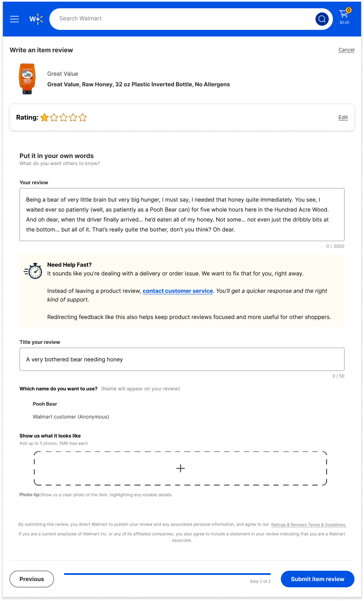Click the first filled rating star
This screenshot has width=364, height=601.
[45, 118]
